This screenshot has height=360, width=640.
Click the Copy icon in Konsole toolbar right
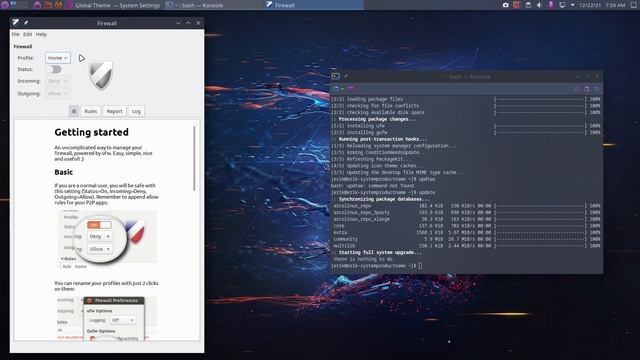(x=576, y=89)
